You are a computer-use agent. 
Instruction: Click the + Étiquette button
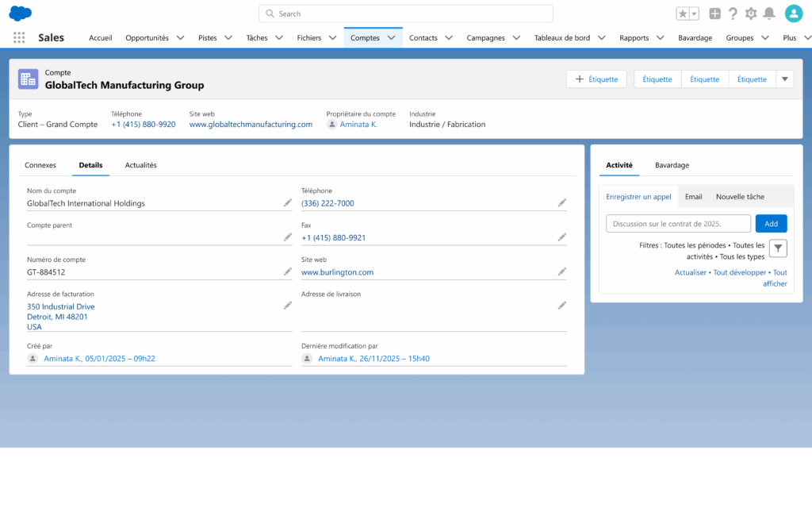coord(596,79)
